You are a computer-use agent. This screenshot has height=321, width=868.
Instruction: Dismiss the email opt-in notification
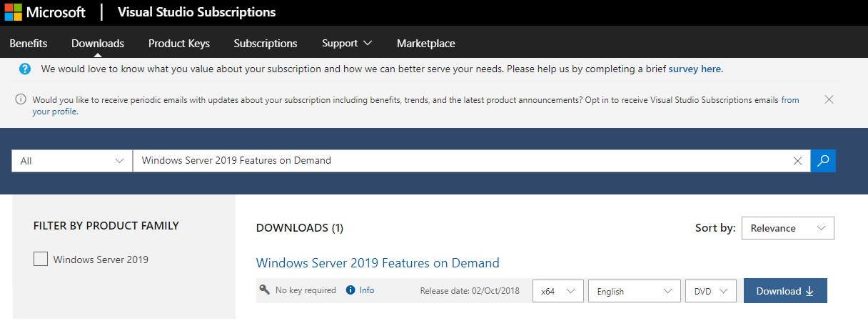829,99
